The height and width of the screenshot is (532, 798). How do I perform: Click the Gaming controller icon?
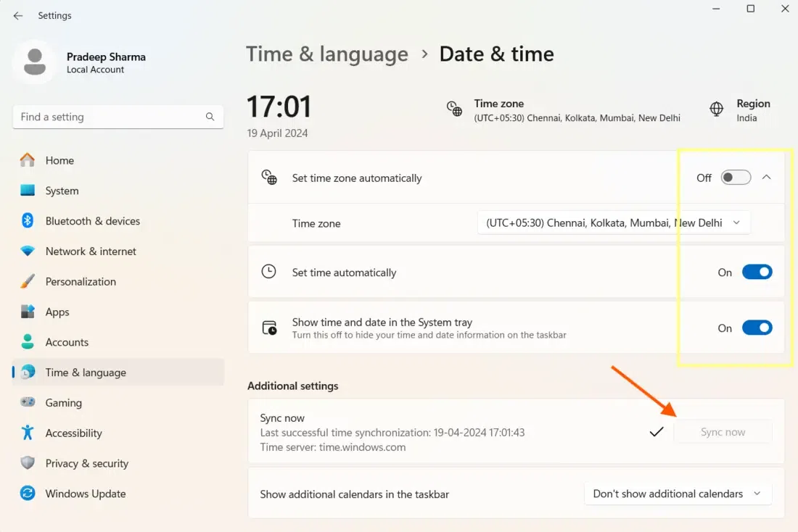tap(28, 402)
